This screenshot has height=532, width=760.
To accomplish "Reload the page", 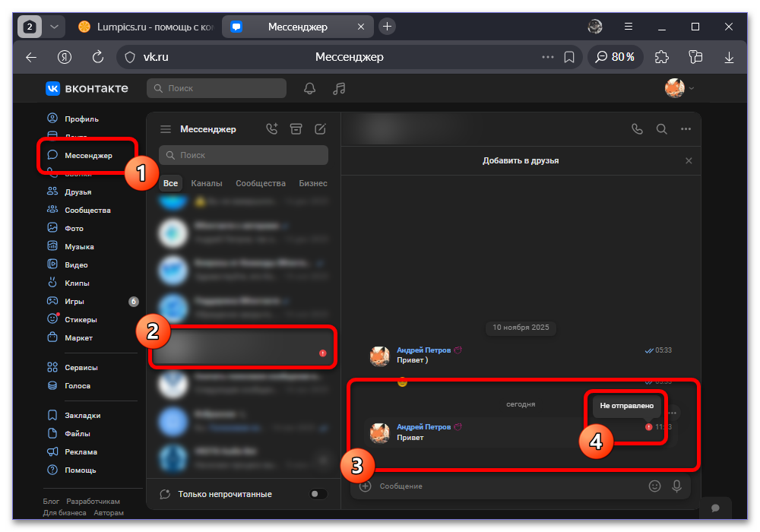I will (x=98, y=57).
